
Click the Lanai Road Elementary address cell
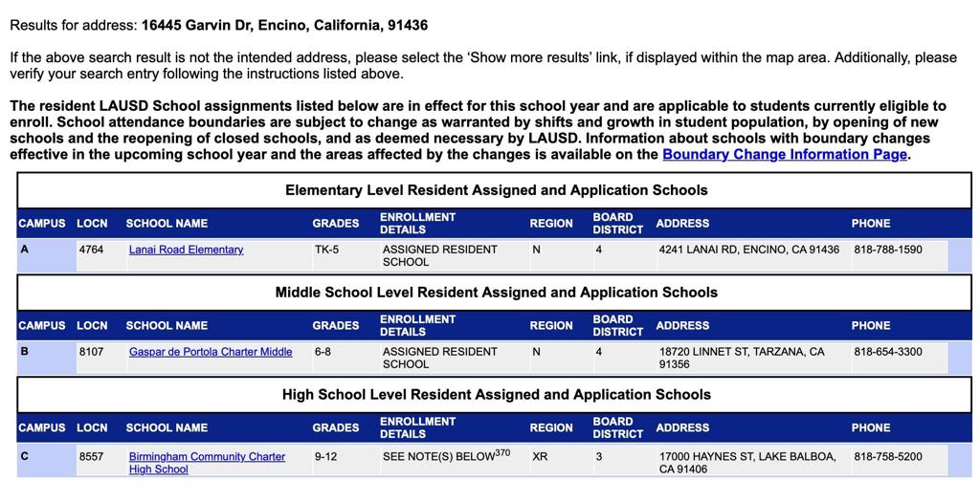point(748,250)
